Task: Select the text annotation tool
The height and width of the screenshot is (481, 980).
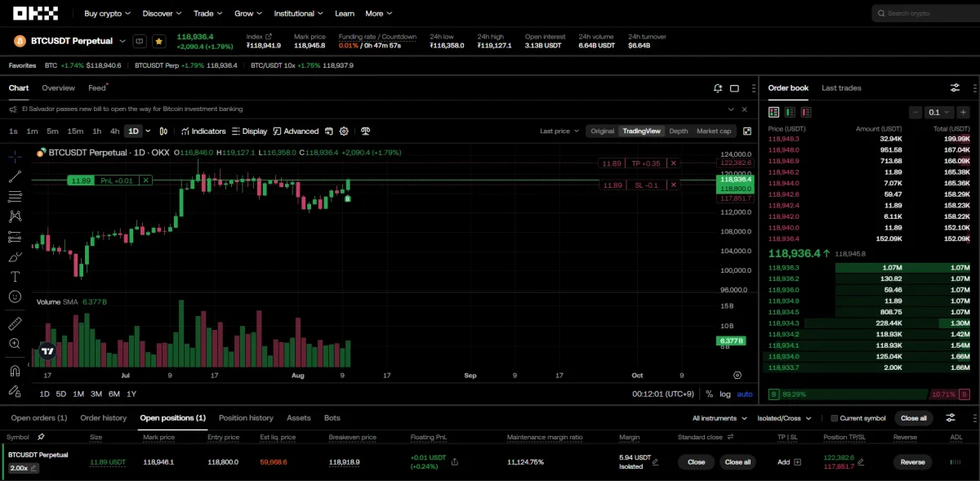Action: click(x=15, y=277)
